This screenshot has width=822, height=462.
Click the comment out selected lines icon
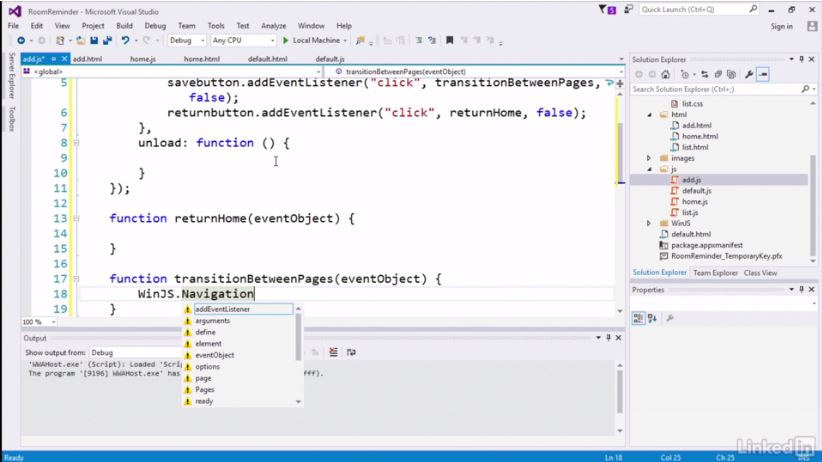click(419, 40)
